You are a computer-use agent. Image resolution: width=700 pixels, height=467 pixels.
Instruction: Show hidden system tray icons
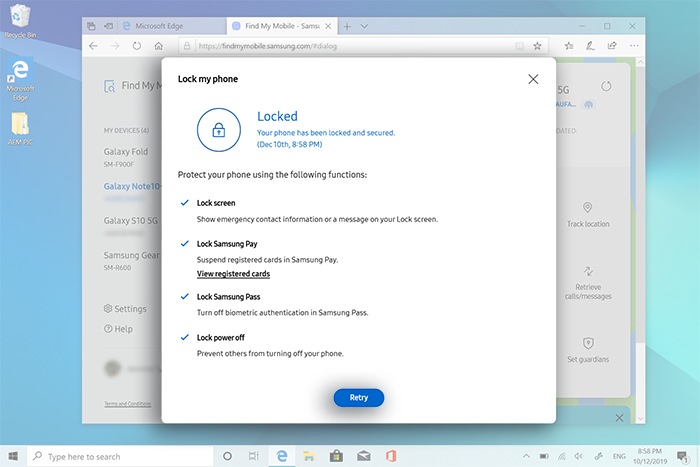click(x=526, y=456)
